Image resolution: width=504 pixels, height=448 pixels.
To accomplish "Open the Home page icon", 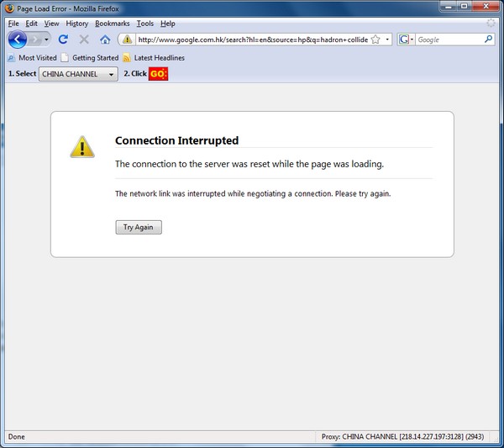I will 105,40.
